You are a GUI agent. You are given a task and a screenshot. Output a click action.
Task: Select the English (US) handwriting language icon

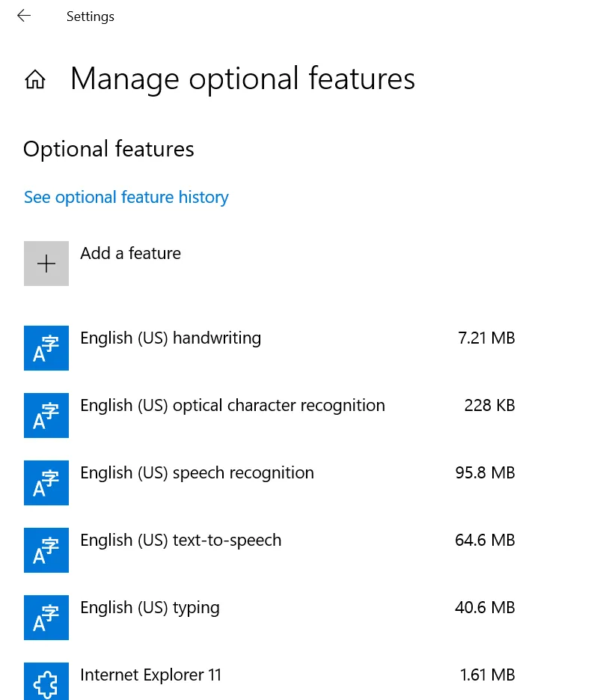tap(46, 348)
